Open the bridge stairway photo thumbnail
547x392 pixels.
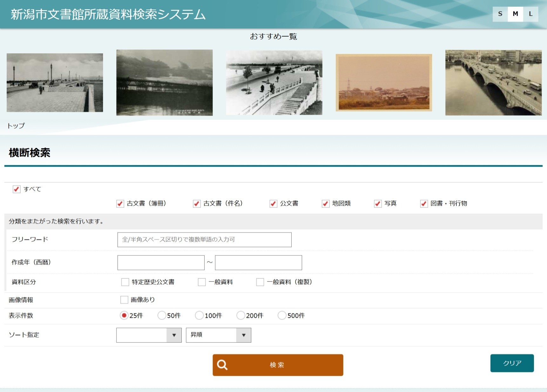tap(274, 83)
